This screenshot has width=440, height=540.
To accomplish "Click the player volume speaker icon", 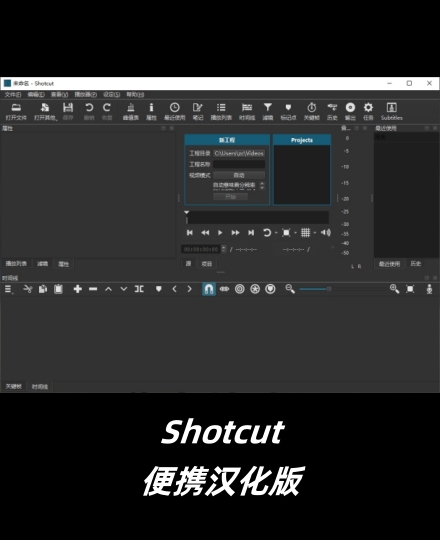I will [x=325, y=233].
